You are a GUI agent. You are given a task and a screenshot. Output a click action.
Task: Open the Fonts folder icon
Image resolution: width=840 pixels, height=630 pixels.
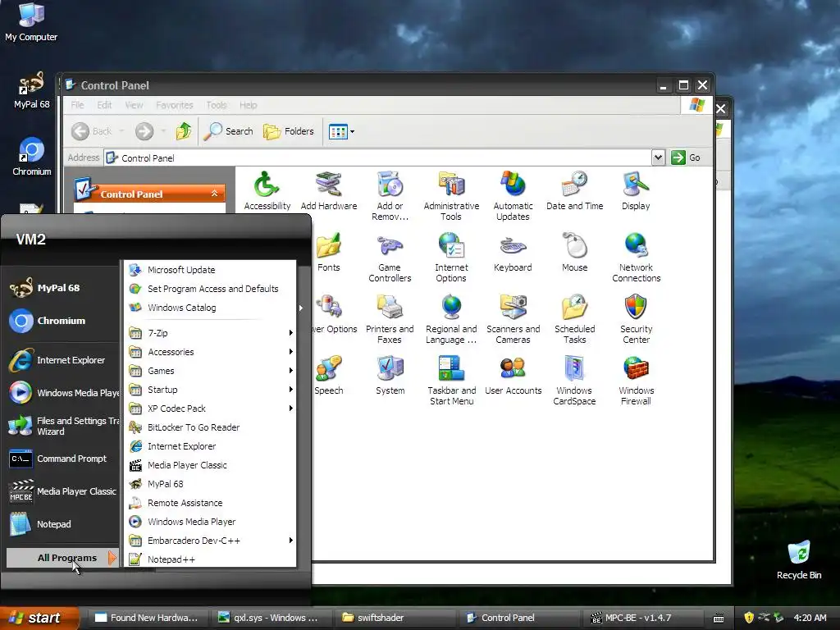coord(328,253)
